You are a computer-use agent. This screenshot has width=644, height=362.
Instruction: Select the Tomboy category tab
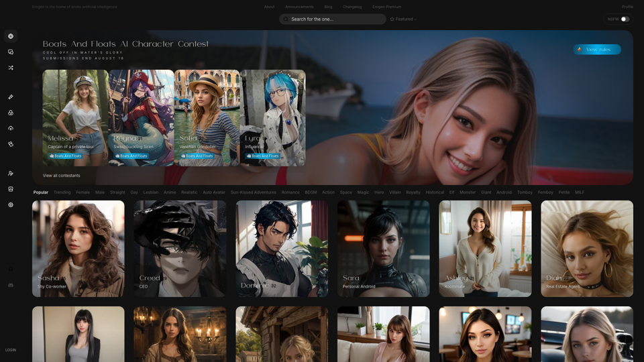coord(525,192)
